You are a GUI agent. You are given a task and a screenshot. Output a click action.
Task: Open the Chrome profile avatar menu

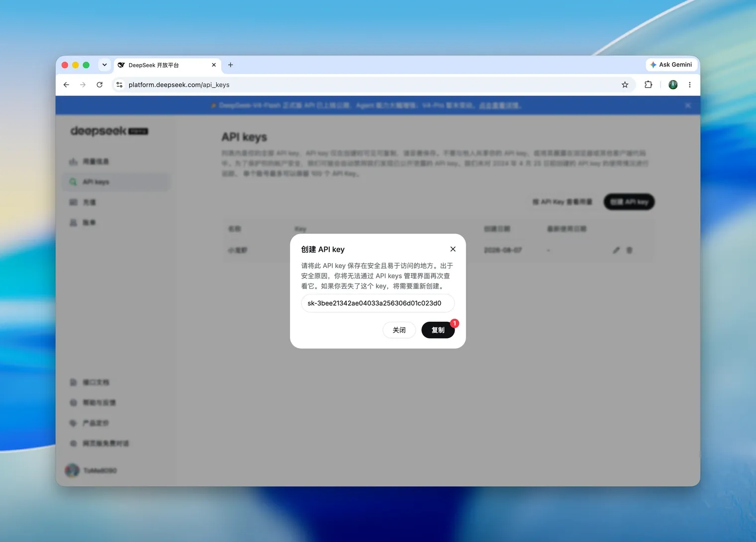point(673,85)
